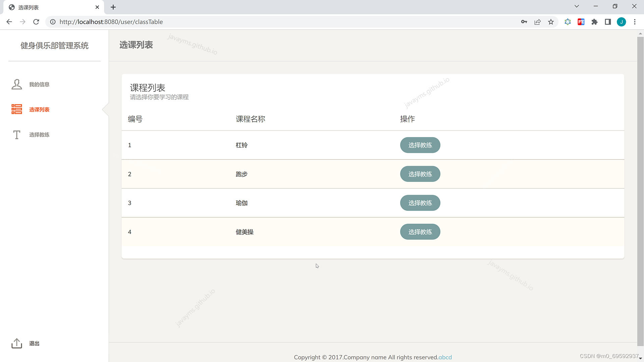Image resolution: width=644 pixels, height=362 pixels.
Task: Open 我的信息 sidebar menu item
Action: pyautogui.click(x=39, y=84)
